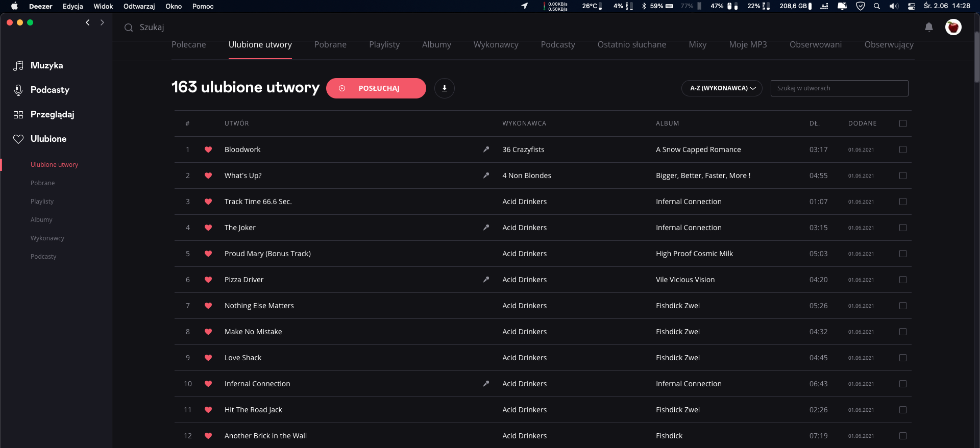Select all tracks header checkbox
The height and width of the screenshot is (448, 980).
click(x=903, y=123)
